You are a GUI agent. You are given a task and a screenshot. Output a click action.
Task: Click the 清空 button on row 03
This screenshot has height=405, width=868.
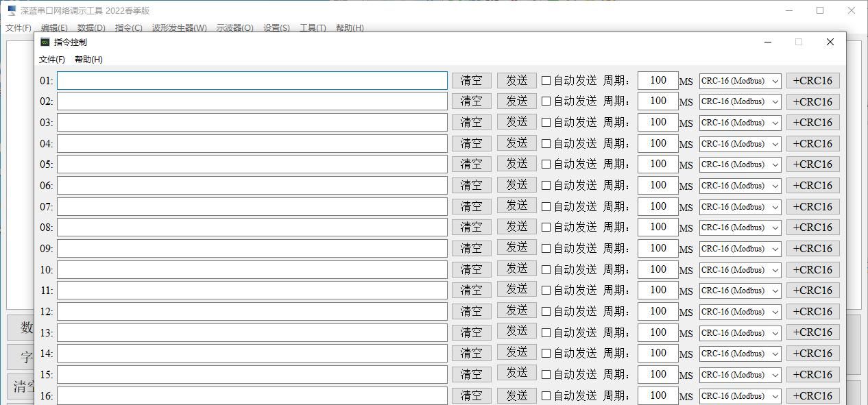[x=471, y=122]
